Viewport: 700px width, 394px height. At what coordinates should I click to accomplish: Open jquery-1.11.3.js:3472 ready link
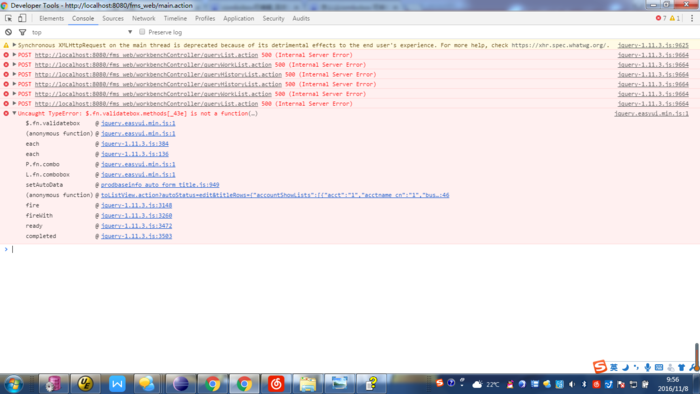tap(136, 226)
